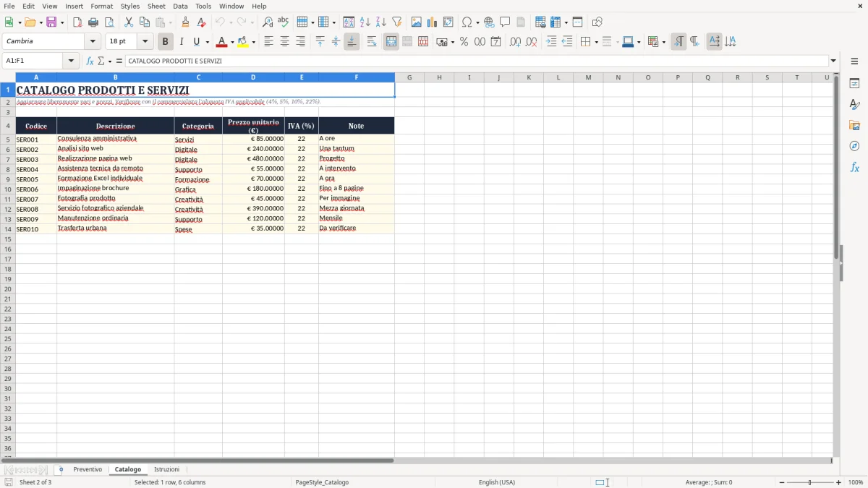Screen dimensions: 868x488
Task: Open the Function Wizard fx icon
Action: 90,61
